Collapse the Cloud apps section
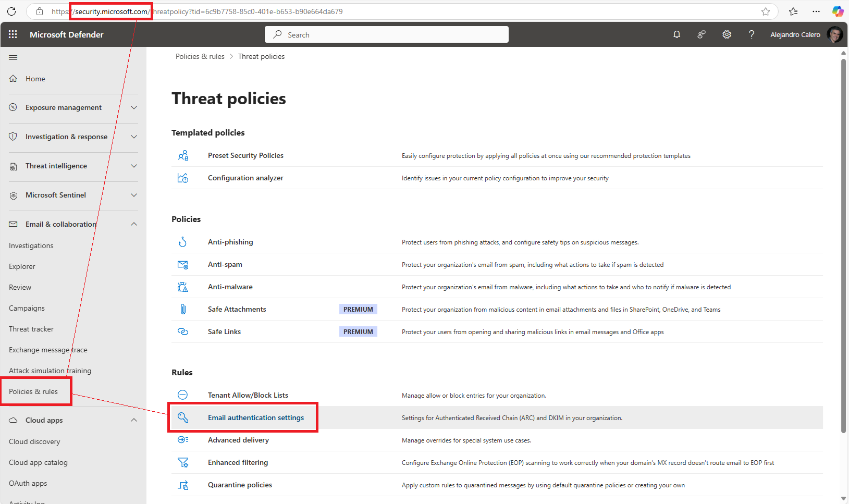The image size is (849, 504). click(134, 420)
